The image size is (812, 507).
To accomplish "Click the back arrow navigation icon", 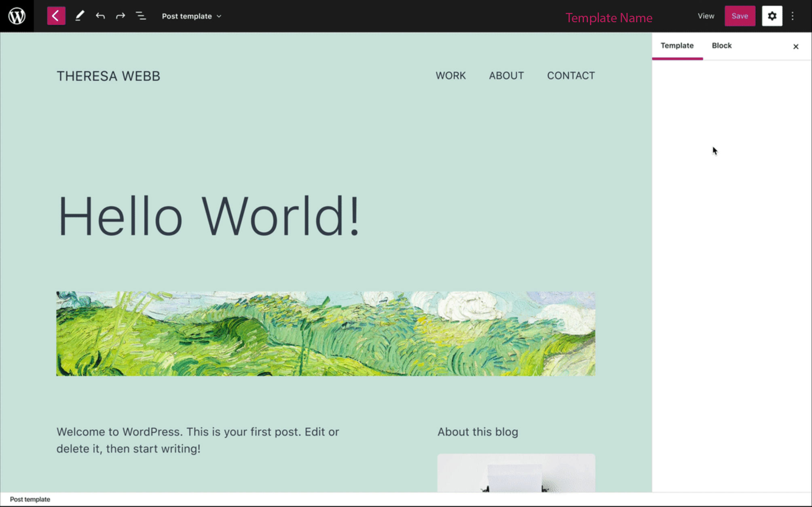I will click(x=55, y=16).
